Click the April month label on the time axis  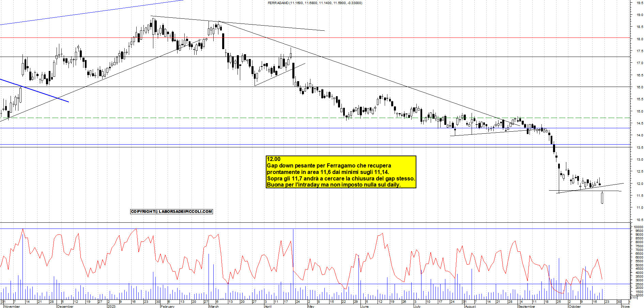268,306
